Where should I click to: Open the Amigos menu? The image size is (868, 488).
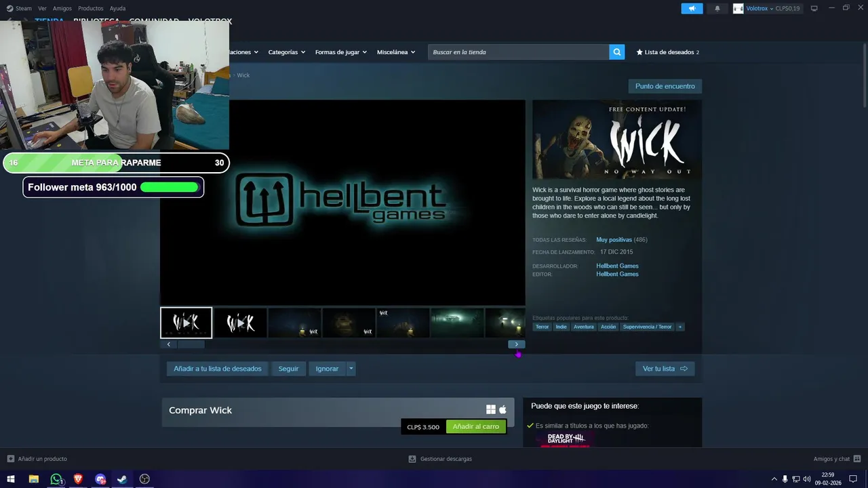pos(62,8)
